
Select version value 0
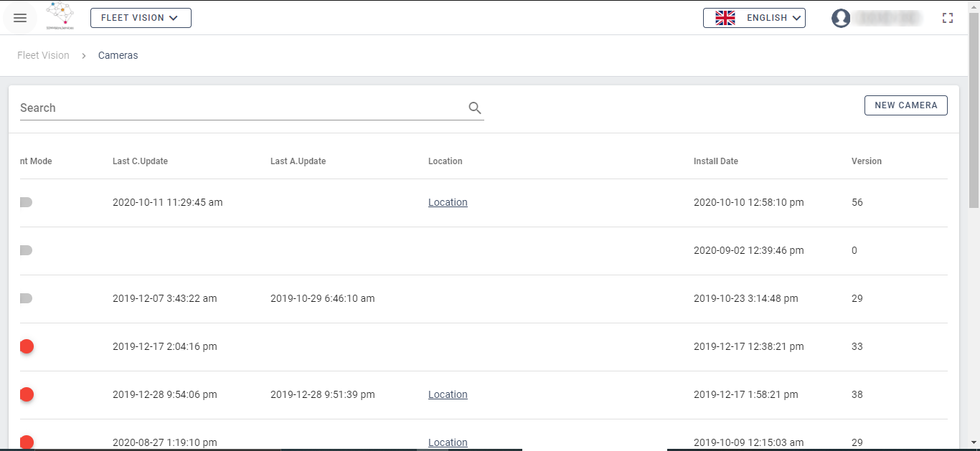[x=854, y=250]
